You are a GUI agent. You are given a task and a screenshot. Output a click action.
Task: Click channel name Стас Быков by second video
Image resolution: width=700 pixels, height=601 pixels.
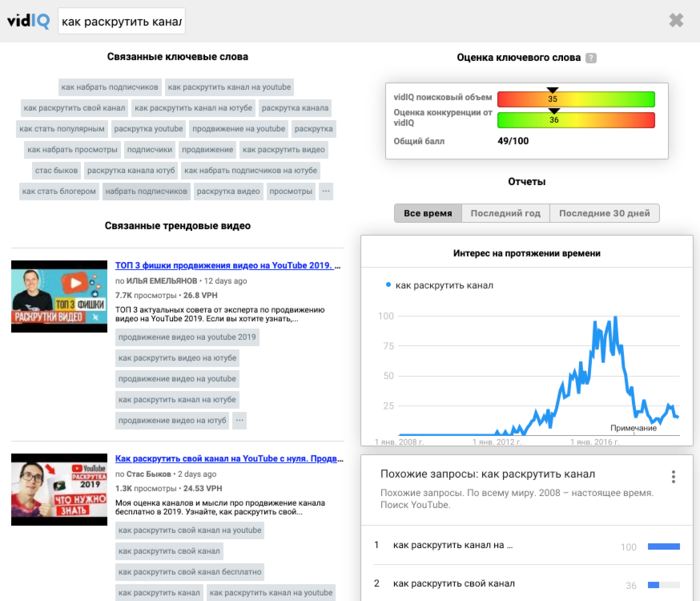point(149,474)
